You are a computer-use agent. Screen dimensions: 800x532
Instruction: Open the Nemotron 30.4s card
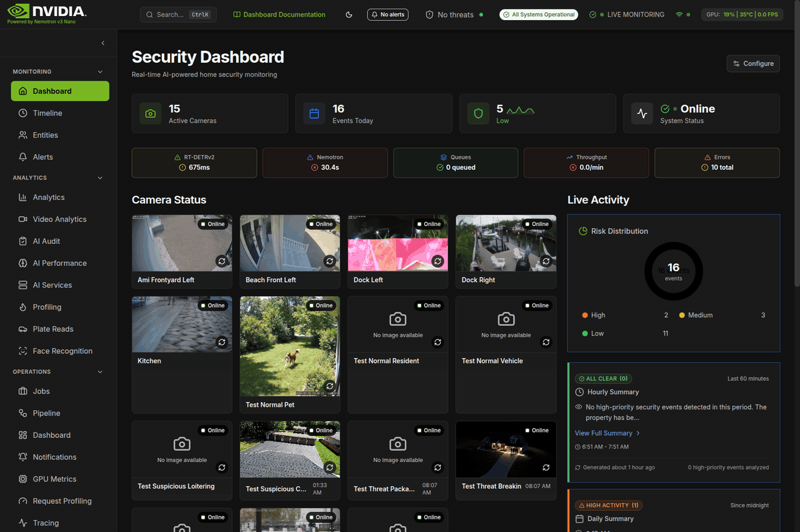325,163
